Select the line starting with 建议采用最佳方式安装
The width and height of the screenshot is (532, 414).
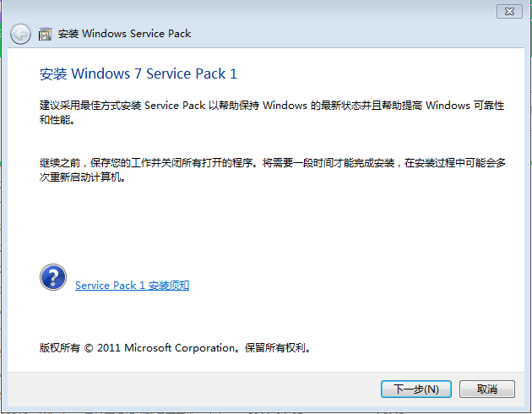(x=272, y=106)
